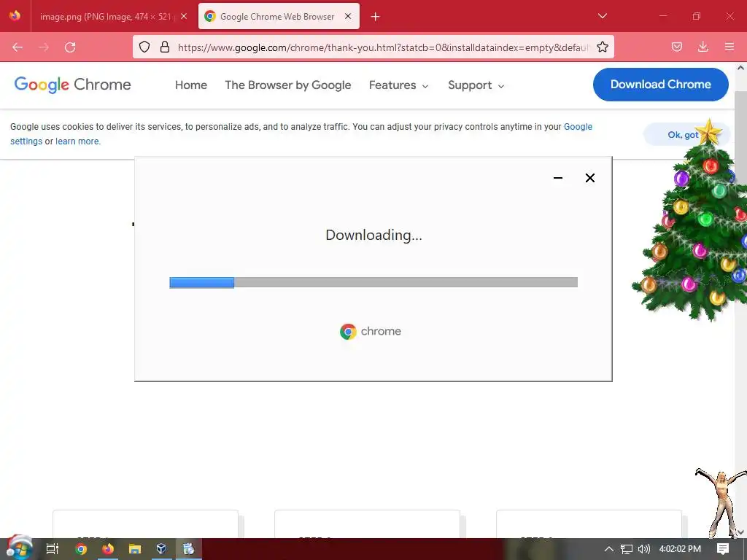
Task: Save page to Pocket icon
Action: (676, 47)
